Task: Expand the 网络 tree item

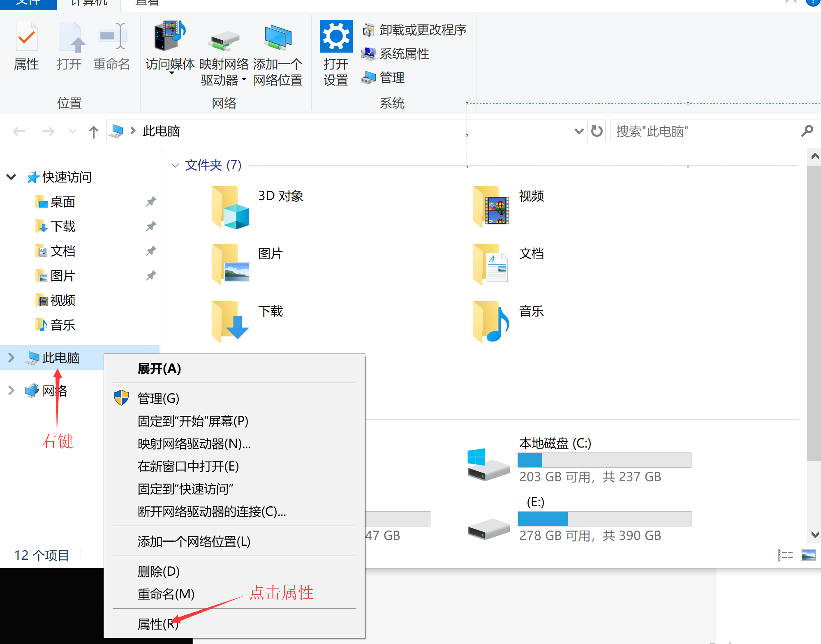Action: pos(11,390)
